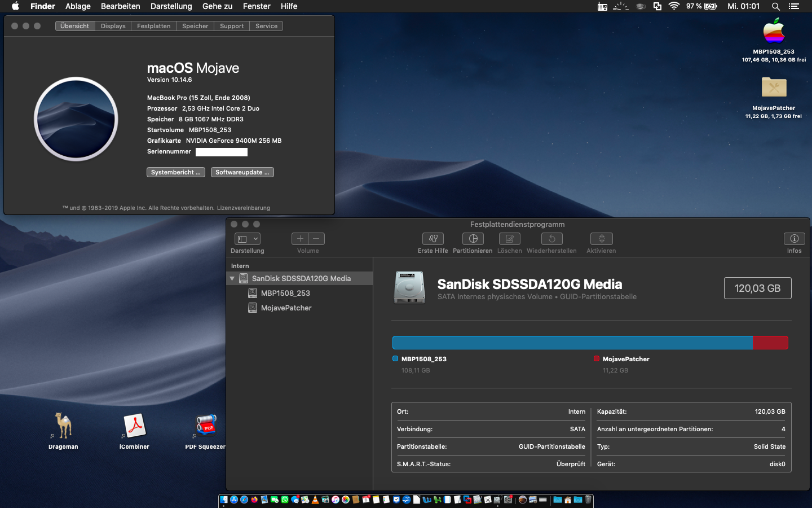Viewport: 812px width, 508px height.
Task: Click the Aktivieren toolbar icon
Action: tap(602, 239)
